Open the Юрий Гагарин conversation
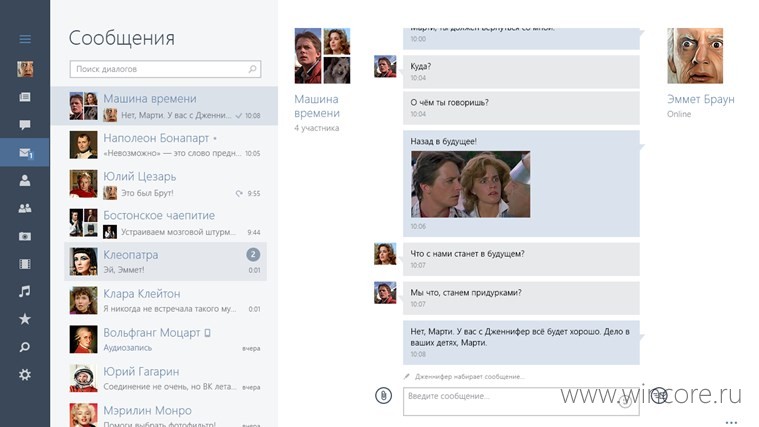The height and width of the screenshot is (427, 759). pyautogui.click(x=166, y=378)
